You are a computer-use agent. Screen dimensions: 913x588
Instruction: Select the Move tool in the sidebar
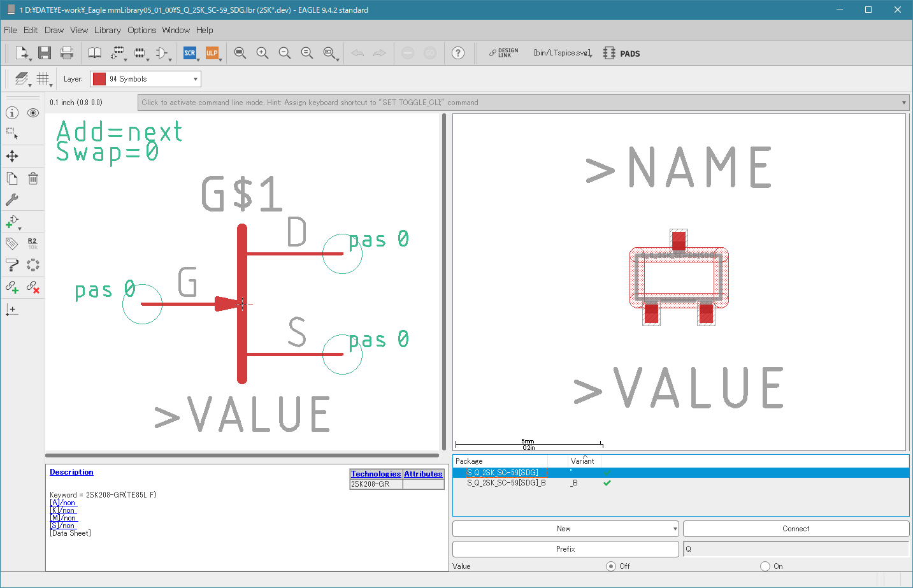point(12,156)
